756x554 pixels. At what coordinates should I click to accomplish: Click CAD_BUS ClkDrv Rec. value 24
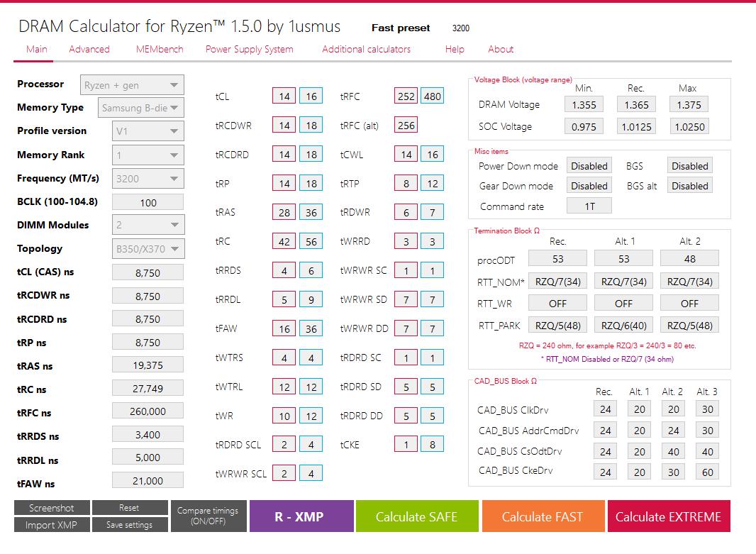click(606, 409)
